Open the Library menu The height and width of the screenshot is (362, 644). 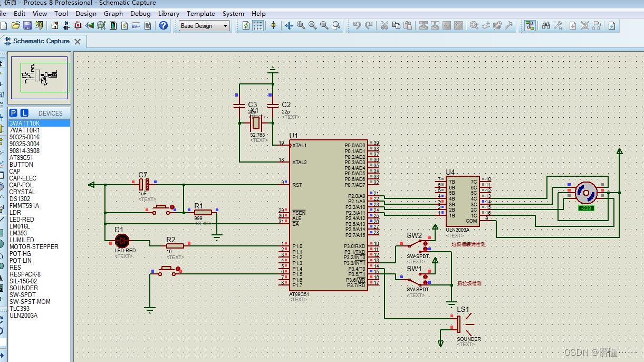169,13
